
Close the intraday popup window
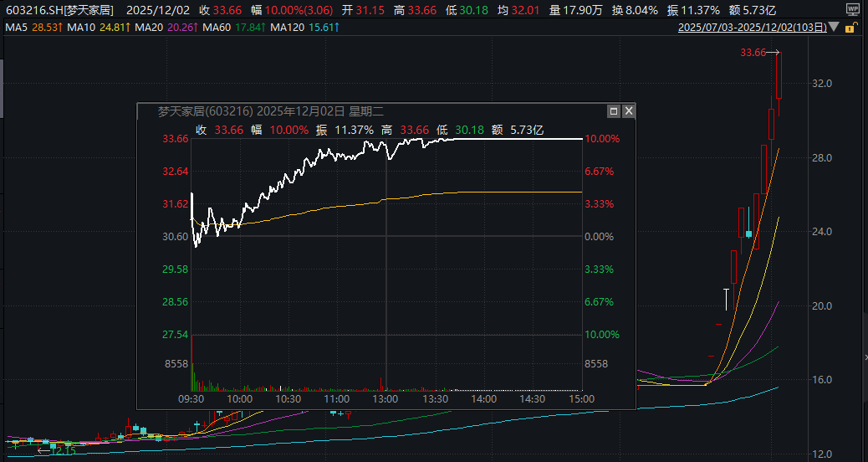coord(629,110)
